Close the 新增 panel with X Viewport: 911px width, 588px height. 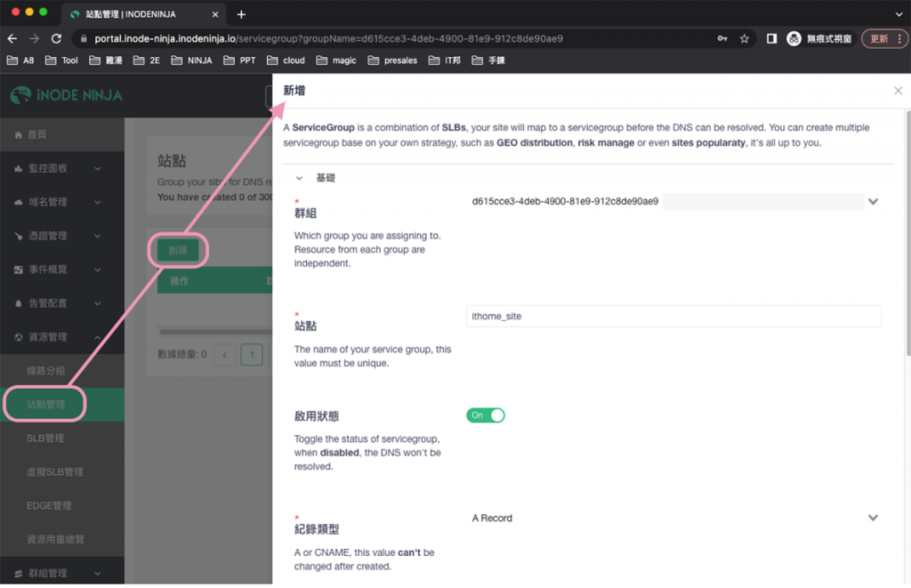[898, 91]
